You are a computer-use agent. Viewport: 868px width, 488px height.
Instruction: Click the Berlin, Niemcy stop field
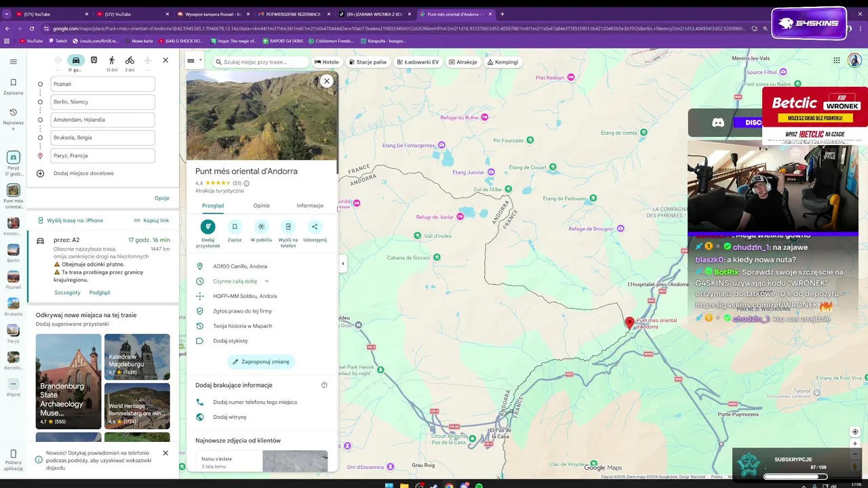click(102, 102)
